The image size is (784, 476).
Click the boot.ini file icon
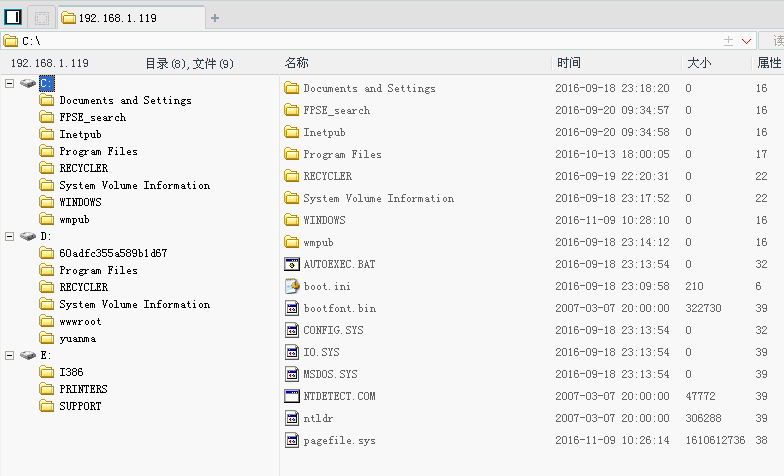tap(292, 286)
